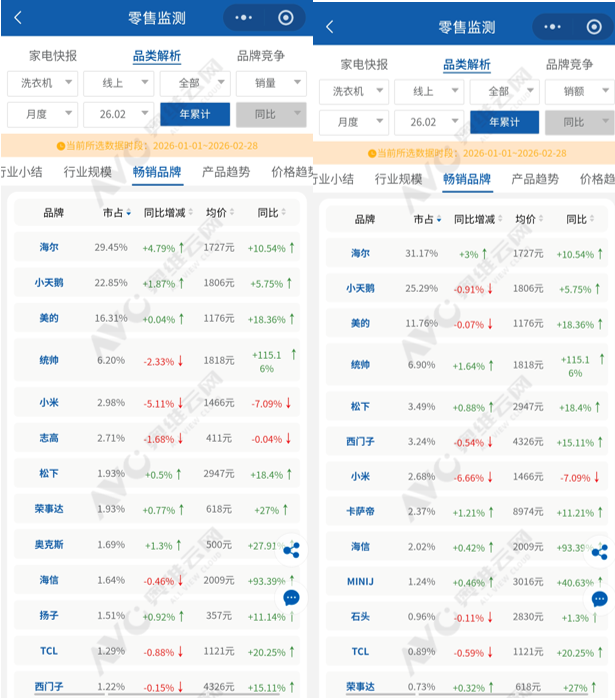Expand the 销额 metric dropdown
The height and width of the screenshot is (700, 615).
point(580,91)
